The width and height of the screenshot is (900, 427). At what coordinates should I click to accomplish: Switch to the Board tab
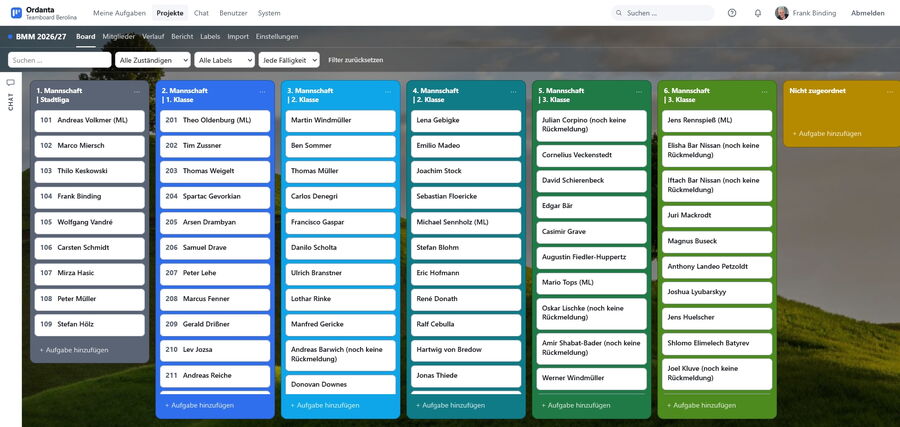pos(86,36)
